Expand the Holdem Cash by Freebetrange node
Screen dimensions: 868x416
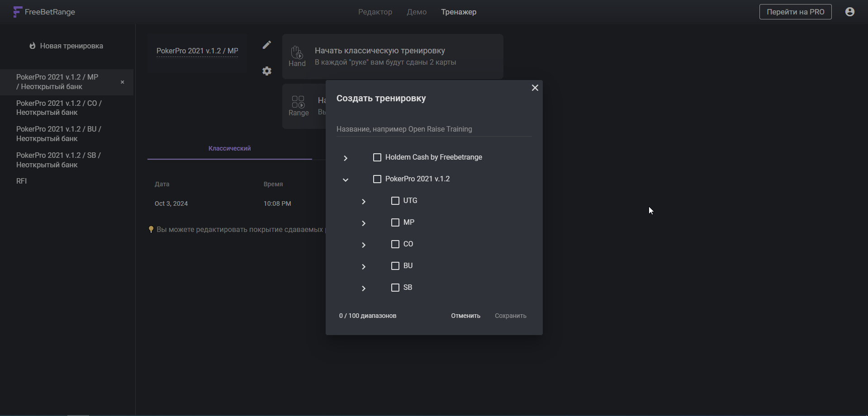346,158
